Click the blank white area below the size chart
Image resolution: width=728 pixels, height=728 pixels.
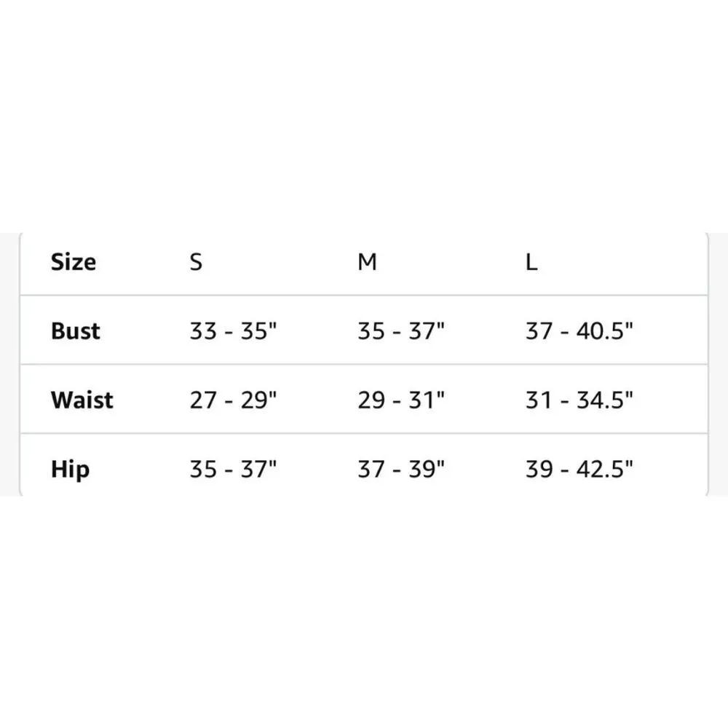(364, 612)
